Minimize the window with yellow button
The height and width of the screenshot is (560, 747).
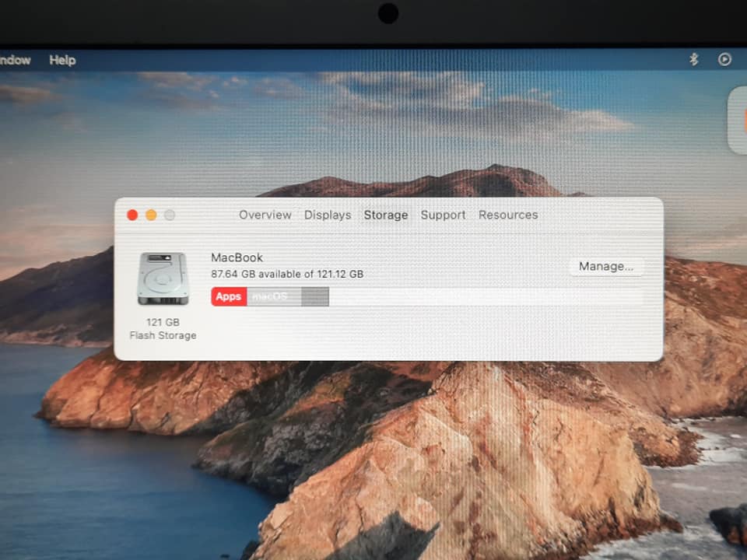pyautogui.click(x=151, y=215)
